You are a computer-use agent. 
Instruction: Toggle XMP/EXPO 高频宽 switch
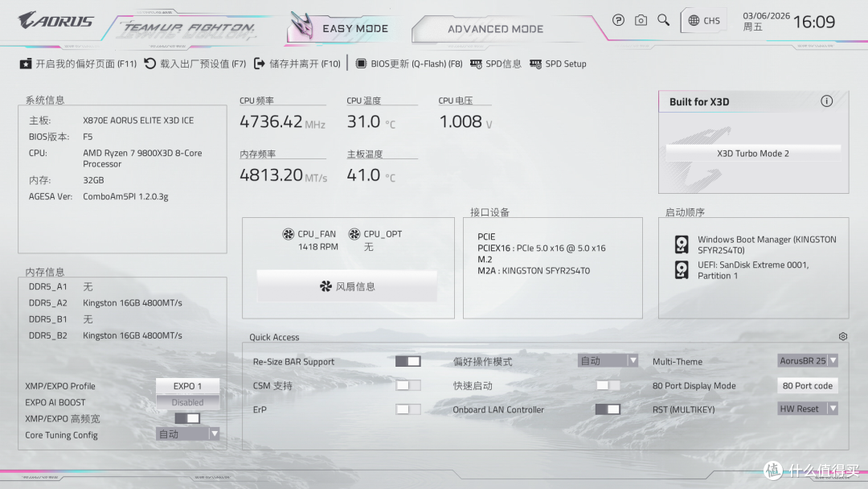[x=187, y=418]
